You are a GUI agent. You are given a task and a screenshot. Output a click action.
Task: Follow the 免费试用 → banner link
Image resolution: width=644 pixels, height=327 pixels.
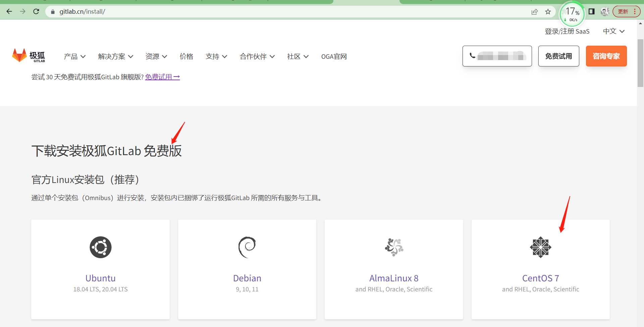pyautogui.click(x=162, y=77)
